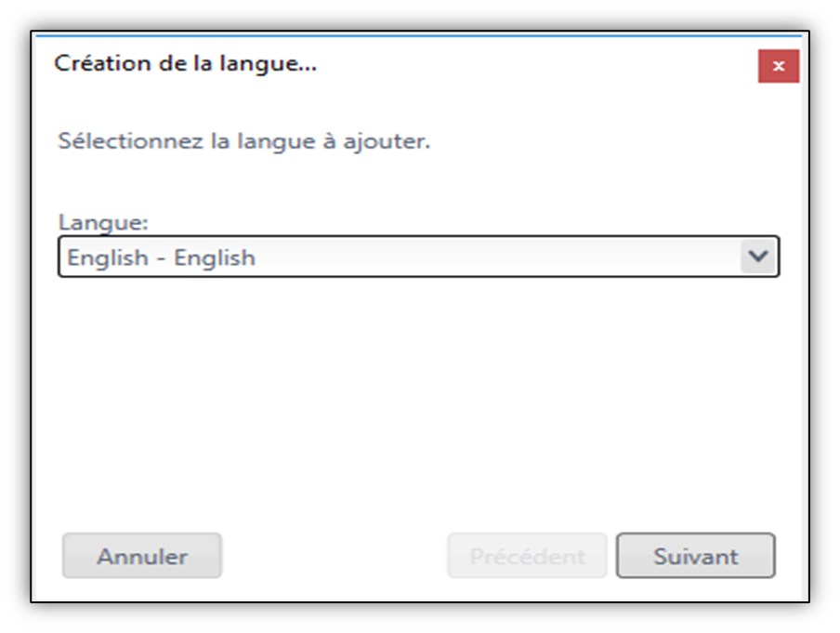Click the blue top border of dialog

click(418, 36)
